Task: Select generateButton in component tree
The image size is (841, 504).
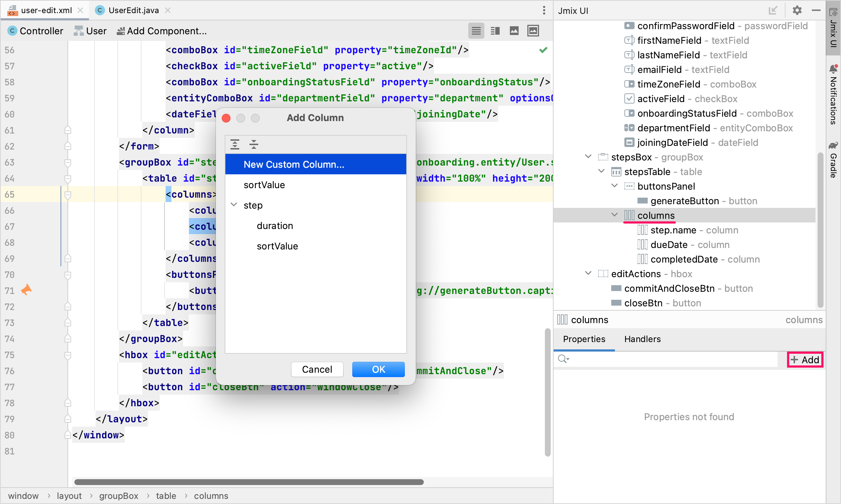Action: [x=697, y=201]
